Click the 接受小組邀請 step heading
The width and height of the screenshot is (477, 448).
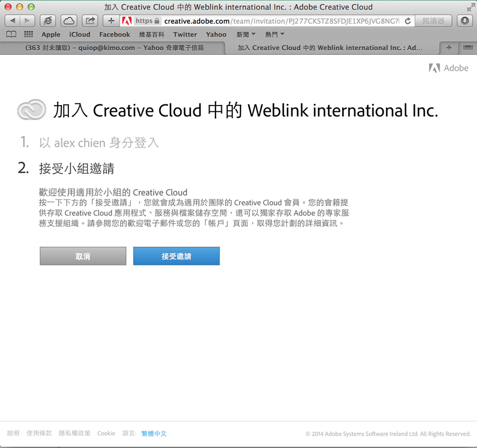[76, 168]
